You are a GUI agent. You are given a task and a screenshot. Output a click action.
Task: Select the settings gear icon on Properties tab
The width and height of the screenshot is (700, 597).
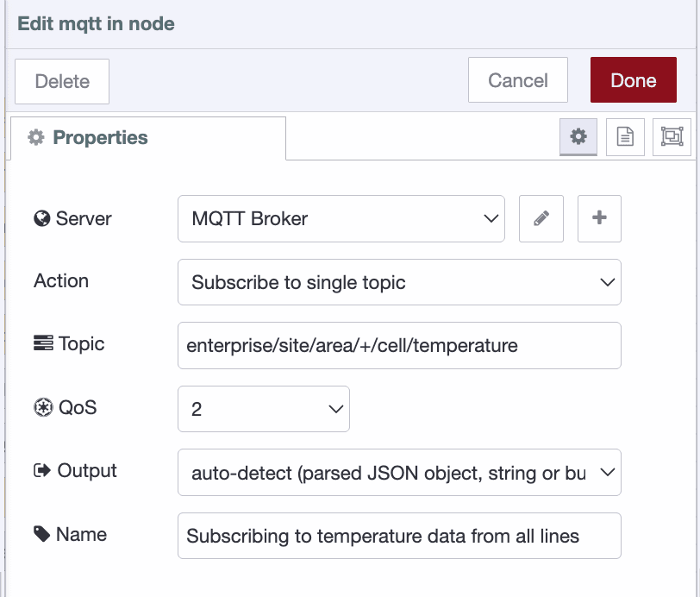[x=578, y=137]
